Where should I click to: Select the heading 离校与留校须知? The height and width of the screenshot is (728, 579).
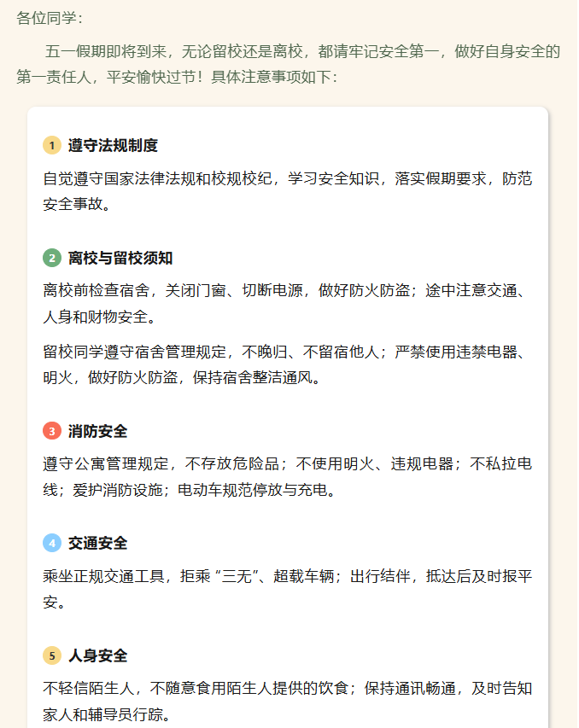[120, 258]
